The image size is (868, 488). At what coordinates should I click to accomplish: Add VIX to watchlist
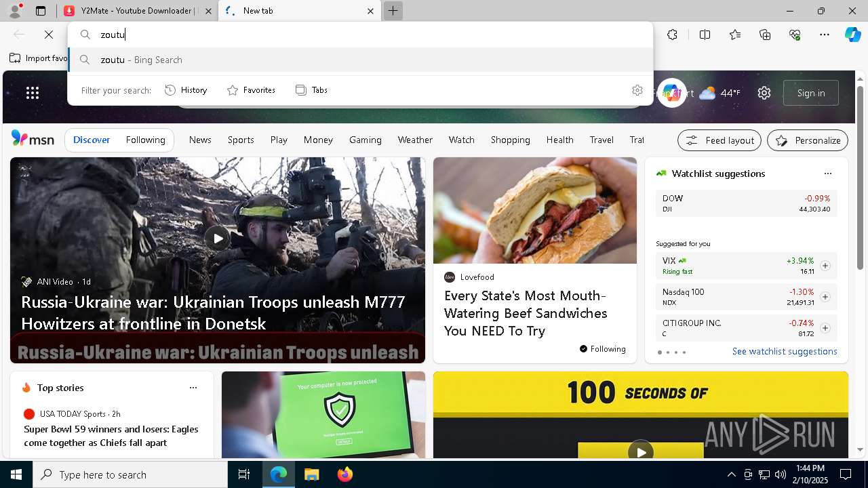point(825,266)
